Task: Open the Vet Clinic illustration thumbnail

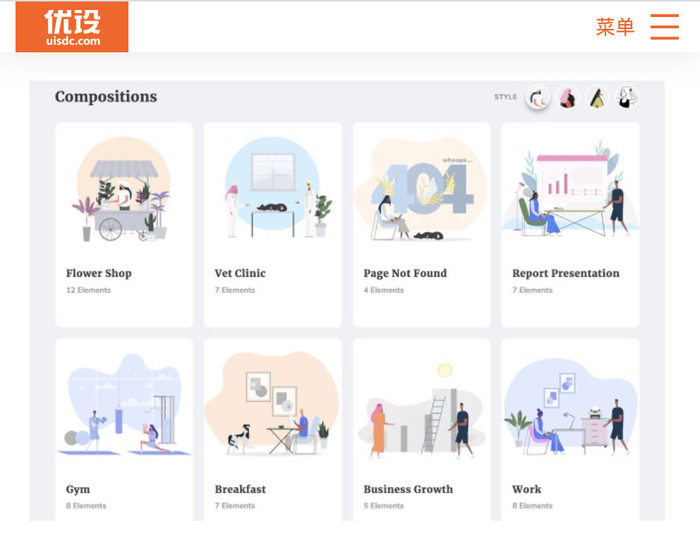Action: 273,188
